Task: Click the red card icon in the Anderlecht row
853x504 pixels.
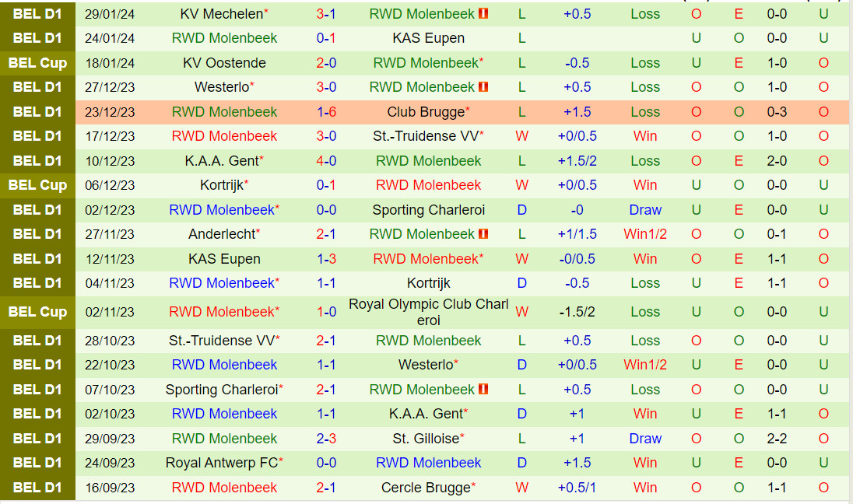Action: [x=483, y=234]
